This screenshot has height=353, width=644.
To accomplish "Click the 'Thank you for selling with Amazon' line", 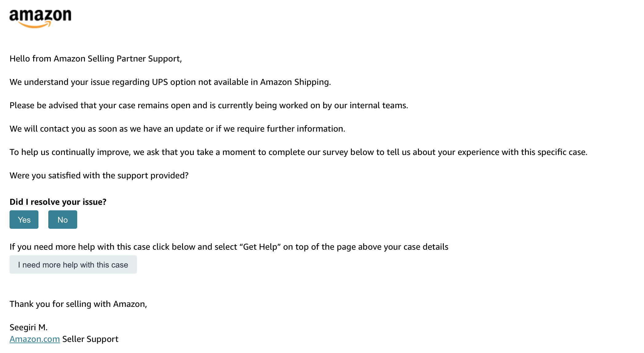I will point(78,304).
